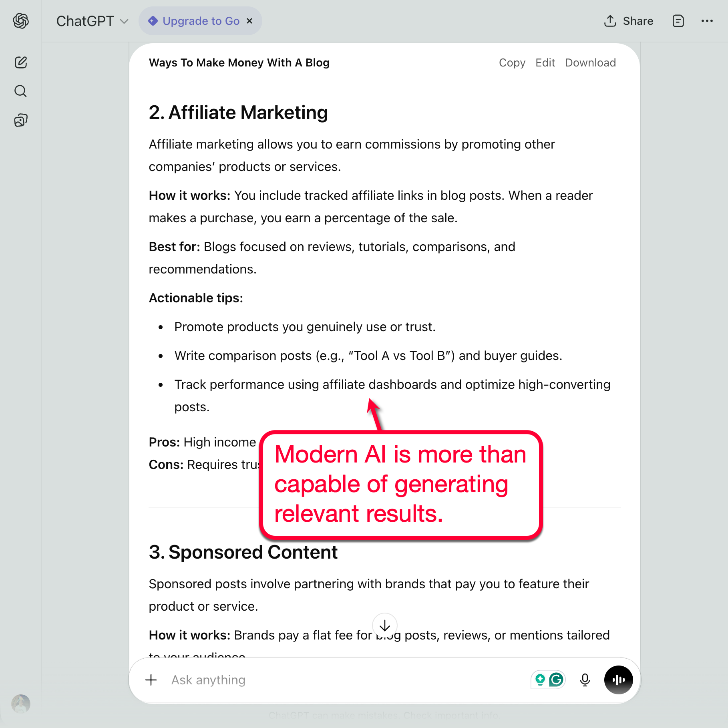Copy the blog document content
Viewport: 728px width, 728px height.
click(x=512, y=63)
